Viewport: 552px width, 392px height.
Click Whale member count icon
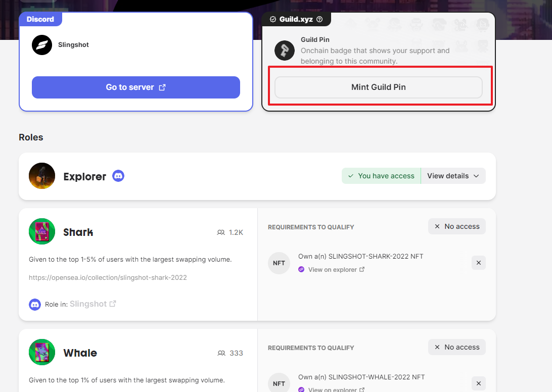tap(221, 353)
